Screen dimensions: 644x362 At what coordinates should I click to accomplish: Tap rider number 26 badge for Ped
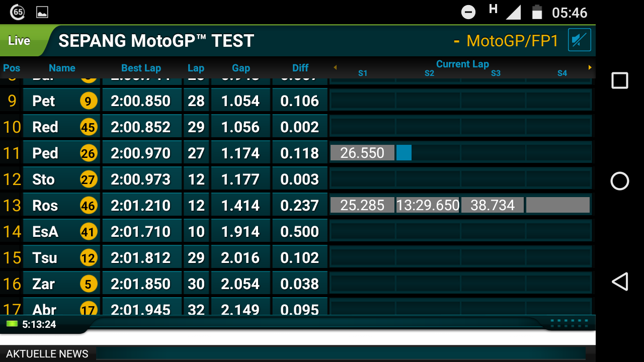click(x=88, y=153)
